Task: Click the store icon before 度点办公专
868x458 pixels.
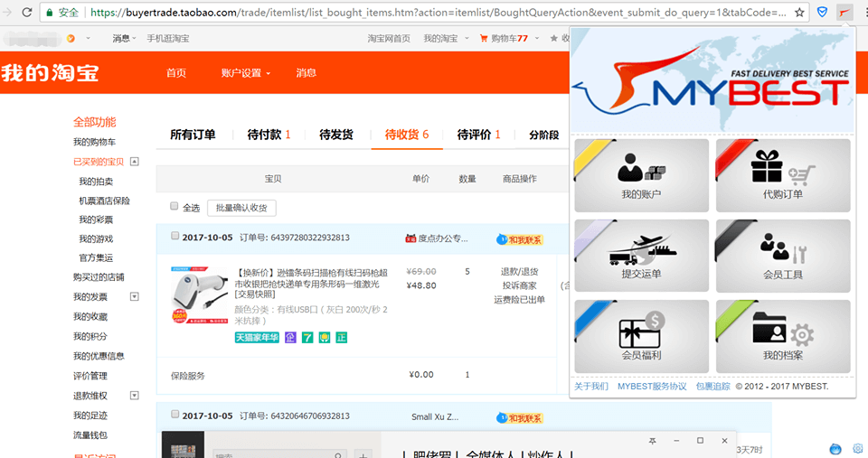Action: (x=410, y=238)
